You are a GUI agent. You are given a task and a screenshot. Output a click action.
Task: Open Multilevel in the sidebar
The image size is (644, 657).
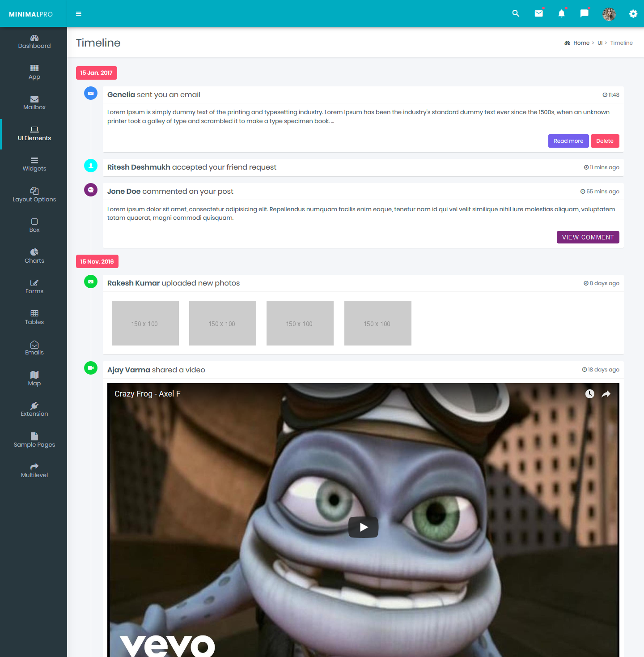(34, 471)
